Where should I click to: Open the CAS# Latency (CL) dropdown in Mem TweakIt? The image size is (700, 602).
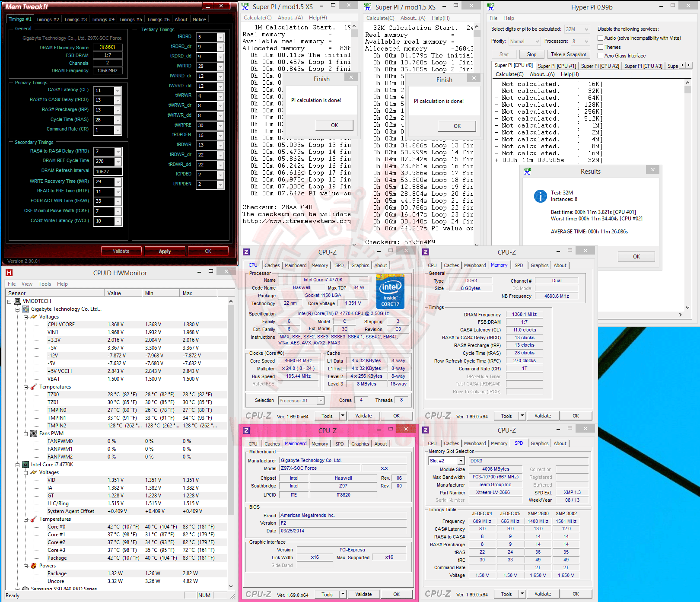(x=118, y=91)
